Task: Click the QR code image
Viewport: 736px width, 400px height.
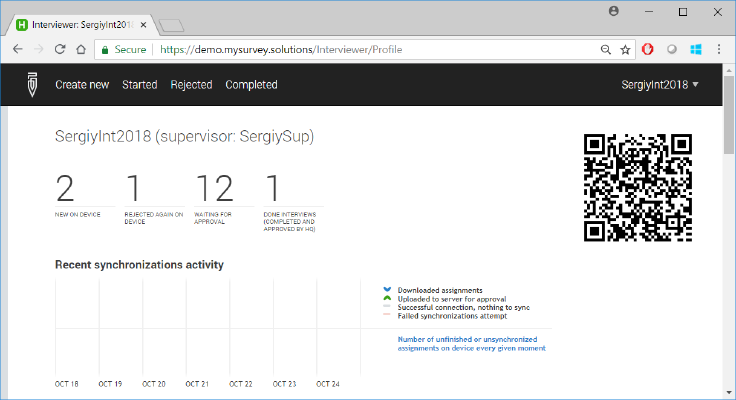Action: 637,187
